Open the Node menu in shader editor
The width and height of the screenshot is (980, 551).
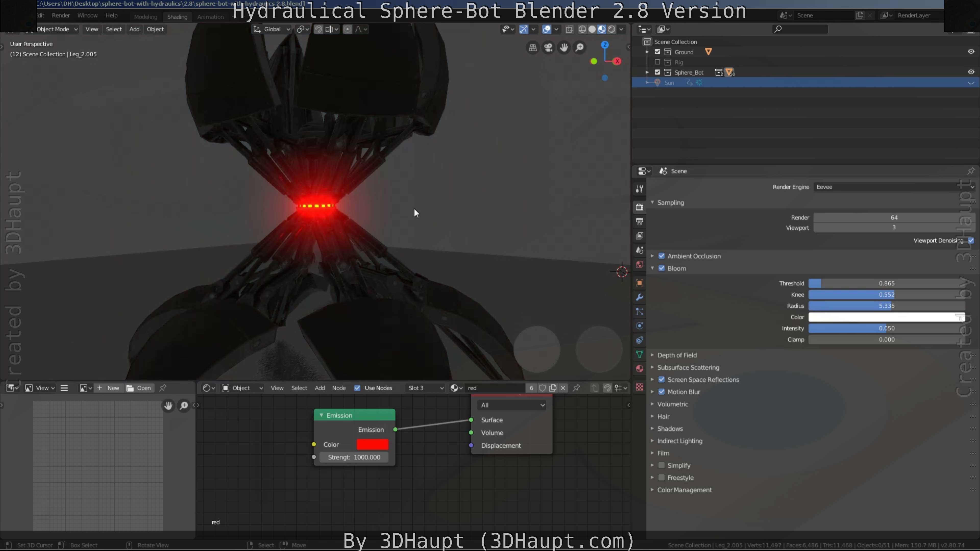[x=339, y=388]
